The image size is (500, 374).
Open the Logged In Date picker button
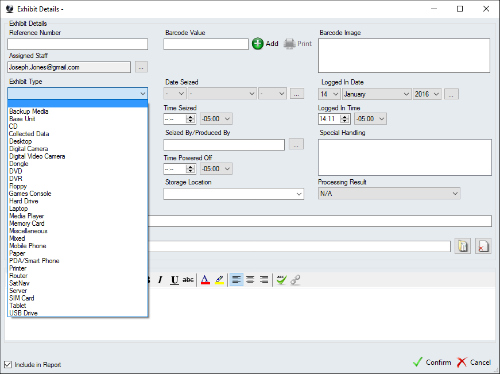pos(451,94)
